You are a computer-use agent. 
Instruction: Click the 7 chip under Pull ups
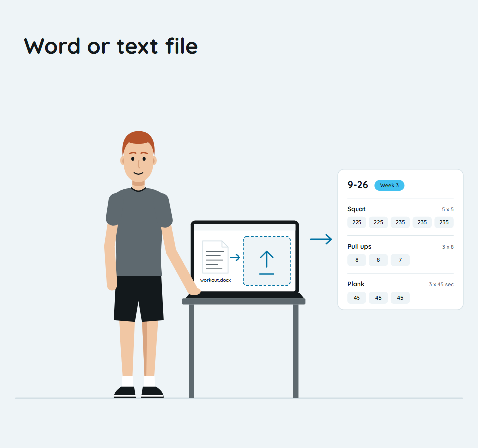(400, 260)
